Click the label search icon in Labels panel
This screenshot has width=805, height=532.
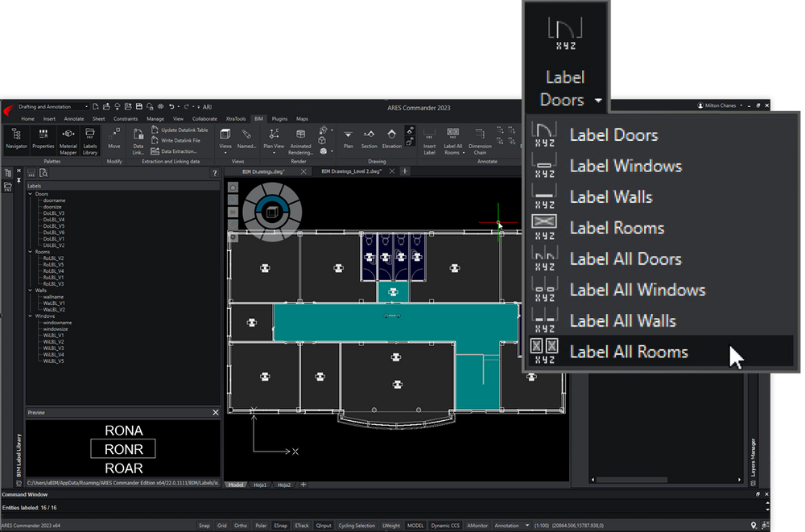coord(43,173)
